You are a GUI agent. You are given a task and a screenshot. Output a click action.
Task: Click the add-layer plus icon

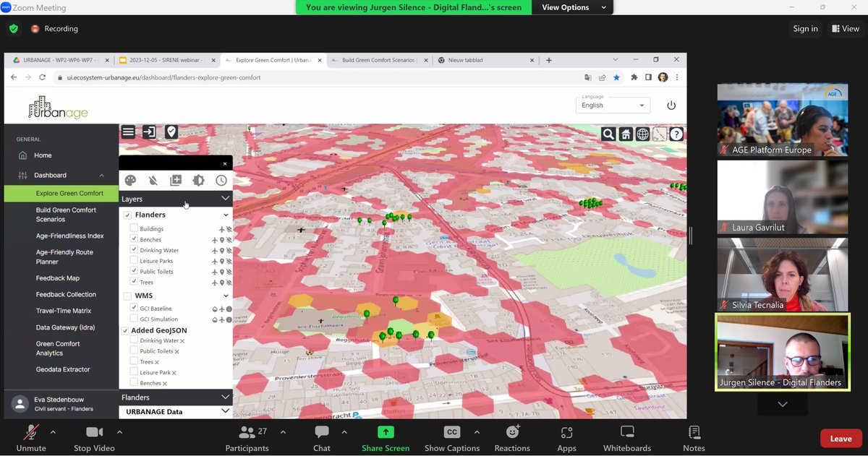(176, 181)
